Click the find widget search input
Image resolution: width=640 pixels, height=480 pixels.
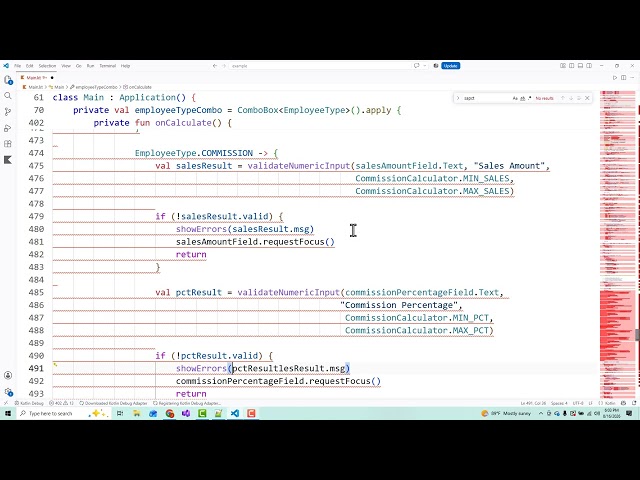[486, 98]
